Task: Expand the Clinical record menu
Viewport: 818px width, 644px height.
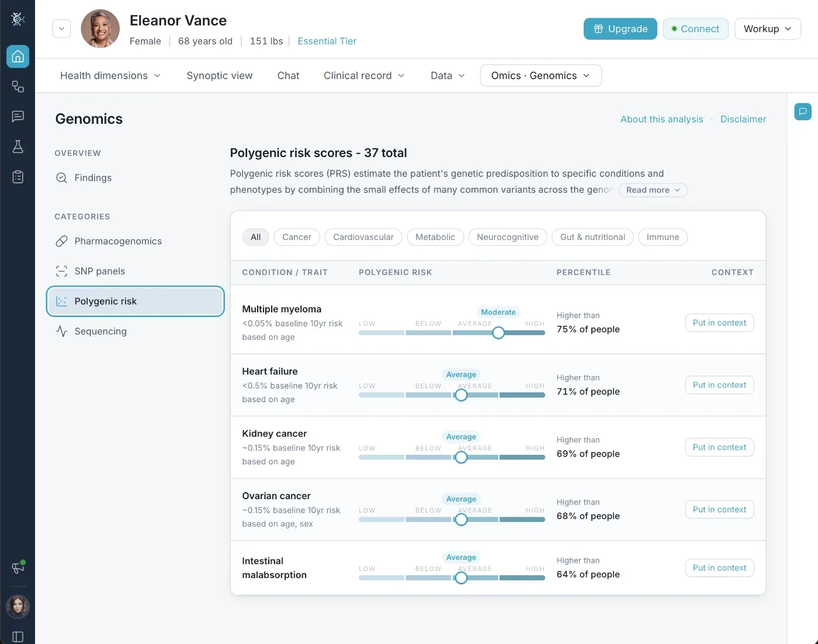Action: pyautogui.click(x=363, y=75)
